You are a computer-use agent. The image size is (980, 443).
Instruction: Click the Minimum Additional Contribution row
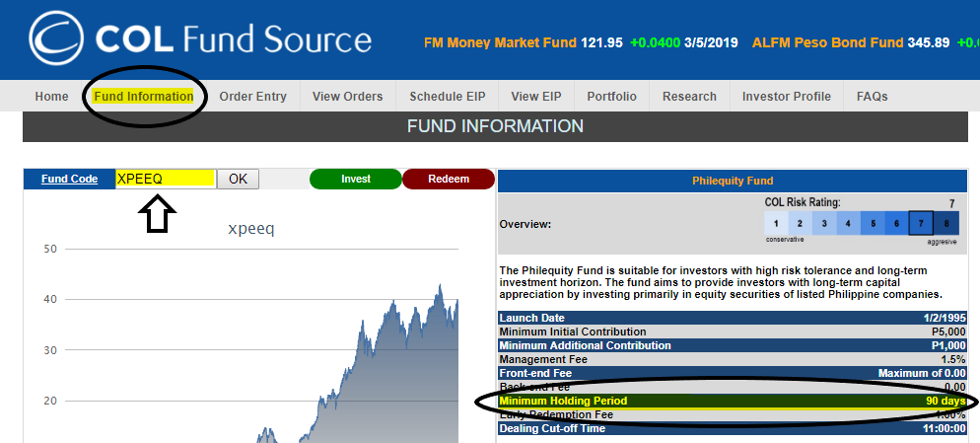[x=733, y=345]
